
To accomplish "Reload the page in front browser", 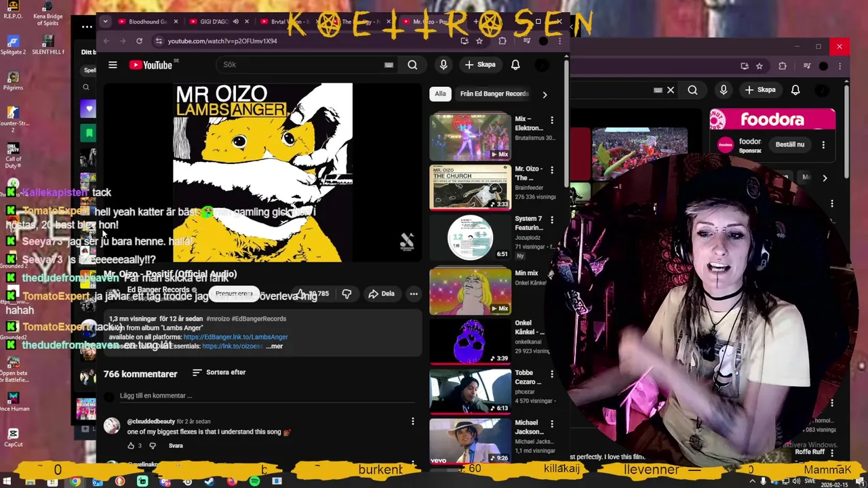I will pos(139,41).
